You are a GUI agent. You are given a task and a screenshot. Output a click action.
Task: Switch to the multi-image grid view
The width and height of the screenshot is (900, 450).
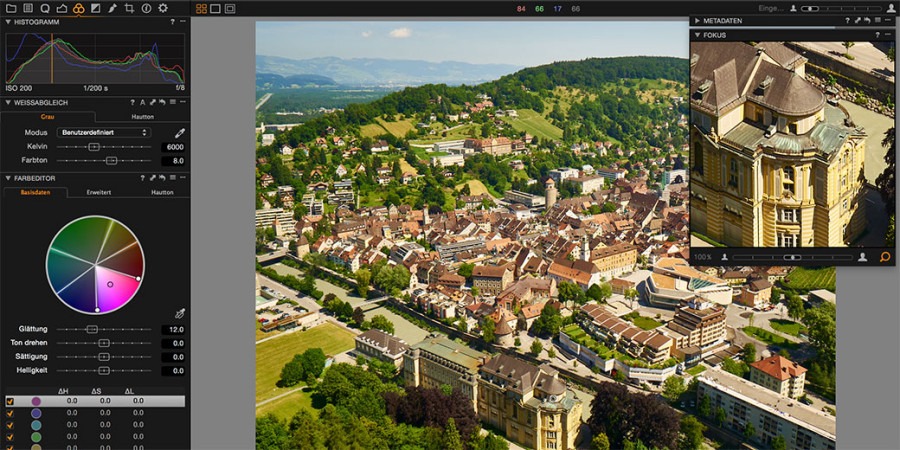[201, 8]
